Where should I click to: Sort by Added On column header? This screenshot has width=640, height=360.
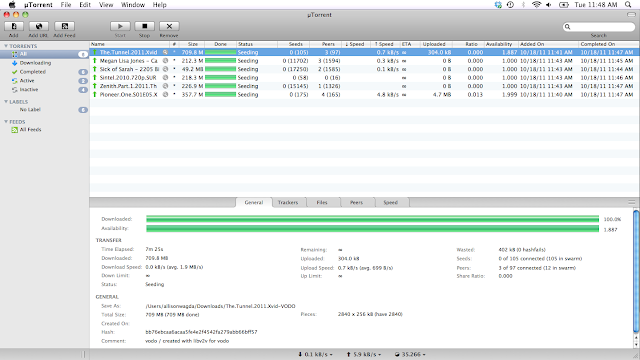click(x=549, y=44)
